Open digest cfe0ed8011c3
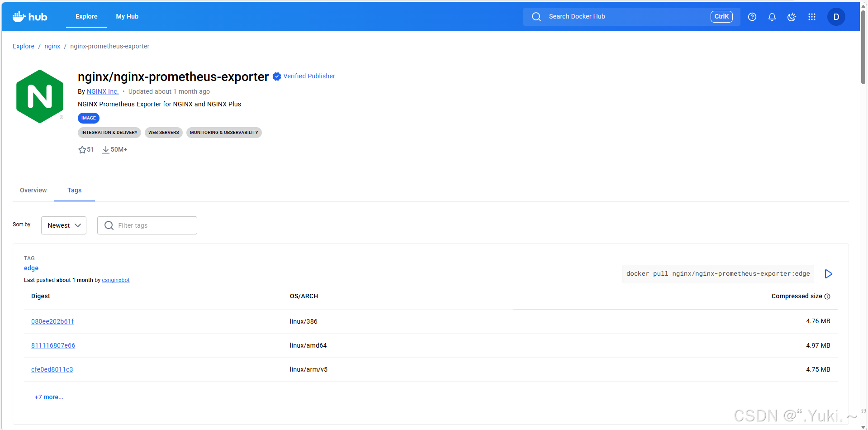The width and height of the screenshot is (868, 430). (52, 369)
